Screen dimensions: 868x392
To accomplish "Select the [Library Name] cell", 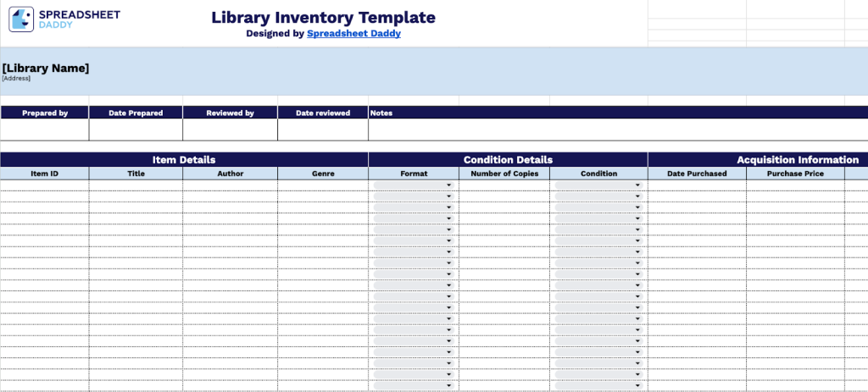I will pos(46,68).
